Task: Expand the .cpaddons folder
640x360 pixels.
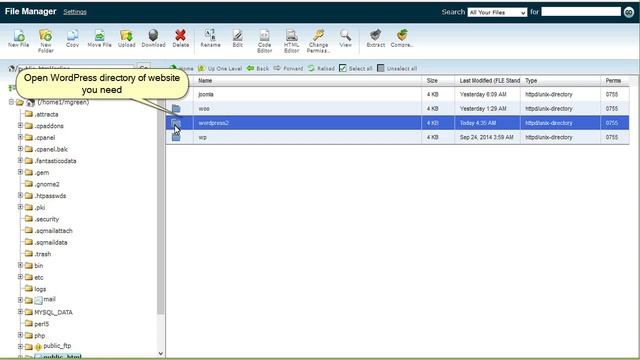Action: [x=20, y=126]
